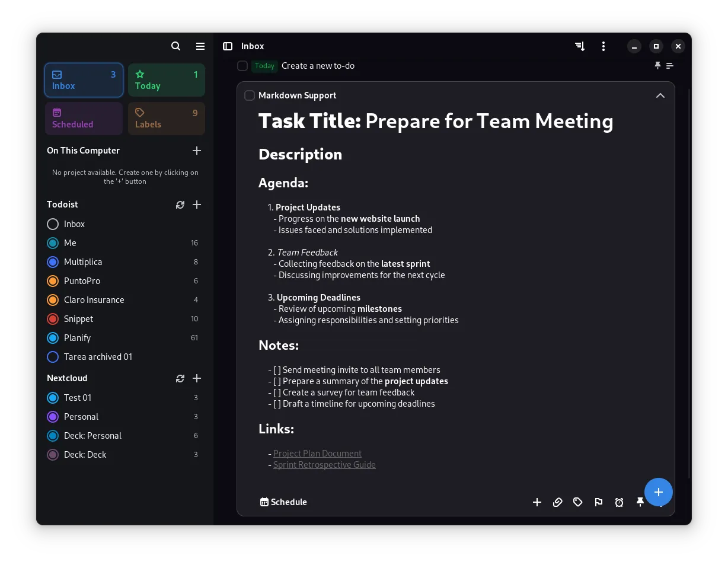Open the three-dot view options menu
The height and width of the screenshot is (565, 728).
pos(604,46)
